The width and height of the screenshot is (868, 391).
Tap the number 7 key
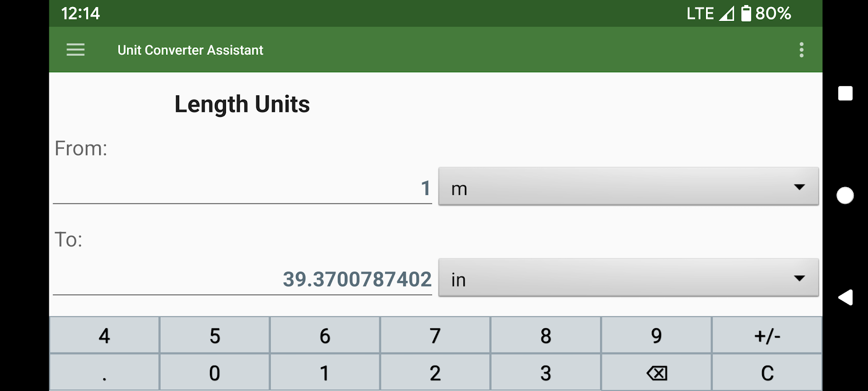click(x=435, y=335)
